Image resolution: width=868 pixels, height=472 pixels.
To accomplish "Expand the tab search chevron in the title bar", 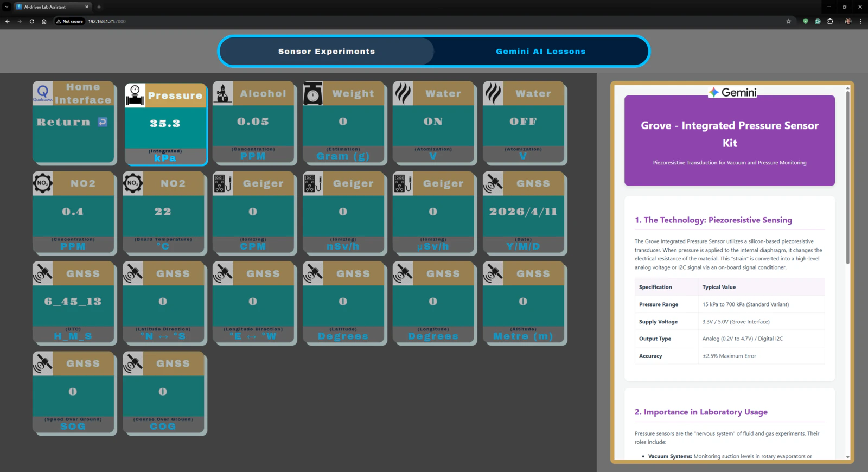I will (7, 7).
